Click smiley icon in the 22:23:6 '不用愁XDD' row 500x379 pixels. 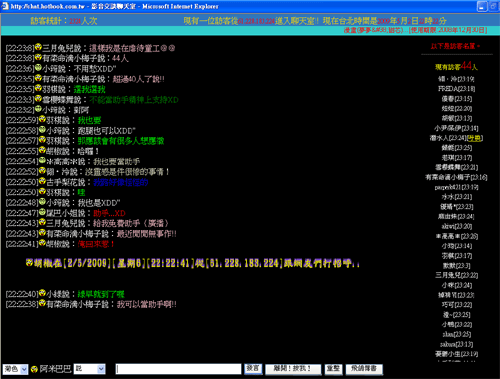click(38, 67)
